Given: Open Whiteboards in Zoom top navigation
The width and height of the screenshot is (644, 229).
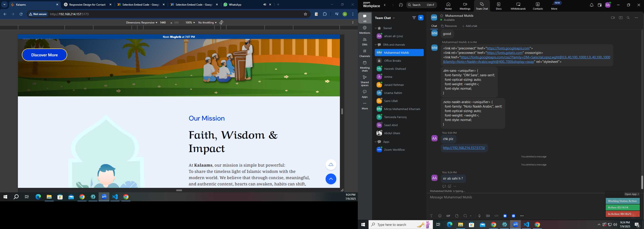Looking at the screenshot, I should pos(518,6).
